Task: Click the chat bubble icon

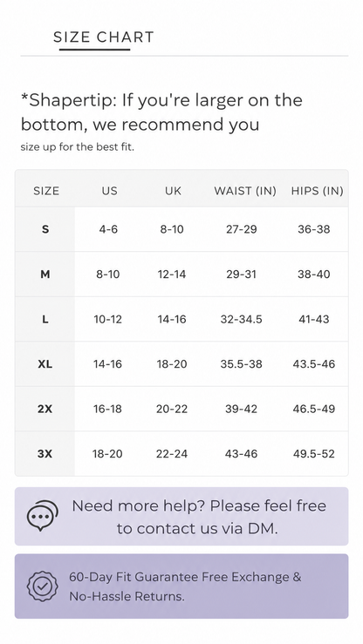Action: [x=43, y=515]
